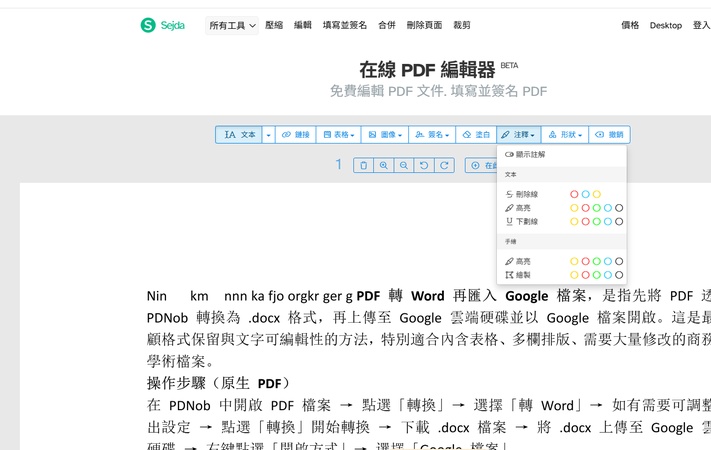Screen dimensions: 711x450
Task: Choose 裁剪 in the top navigation
Action: tap(462, 25)
